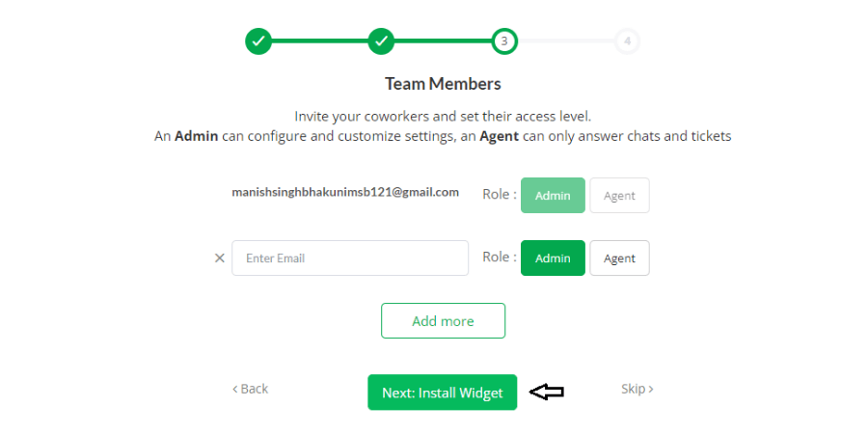Focus the Enter Email input field
Screen dimensions: 868x434
[x=350, y=258]
